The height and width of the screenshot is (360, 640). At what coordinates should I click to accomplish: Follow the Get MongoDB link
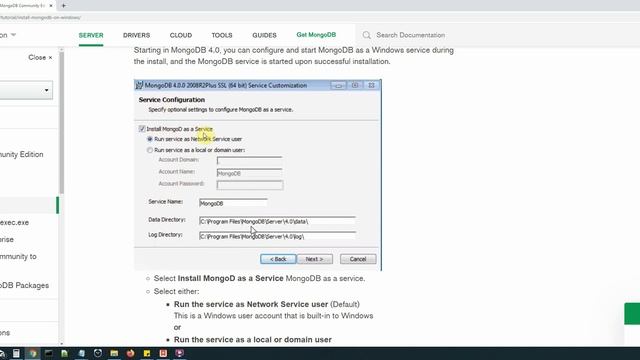click(x=316, y=35)
